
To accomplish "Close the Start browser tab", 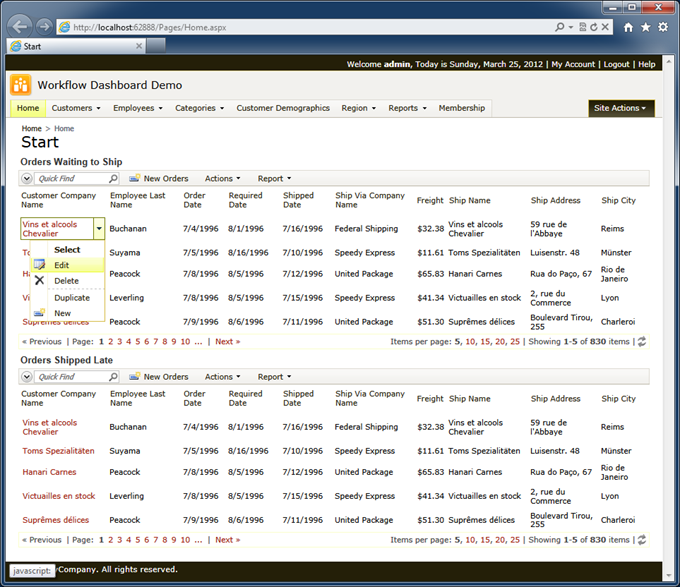I will [139, 46].
